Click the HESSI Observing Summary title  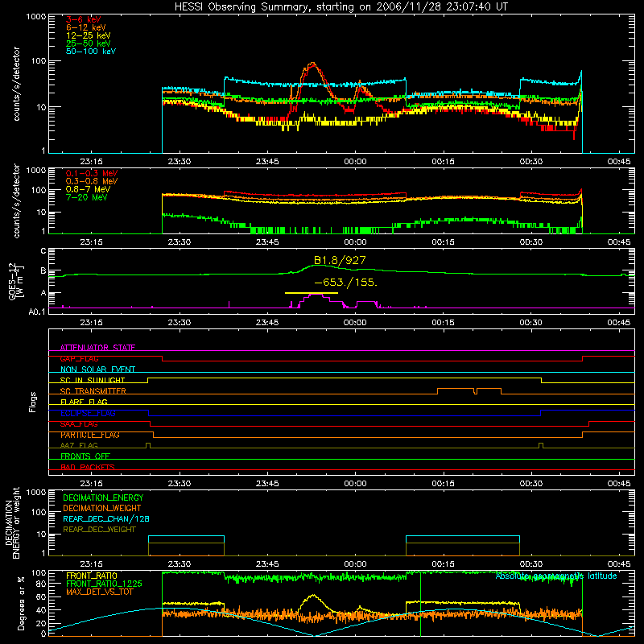(341, 7)
